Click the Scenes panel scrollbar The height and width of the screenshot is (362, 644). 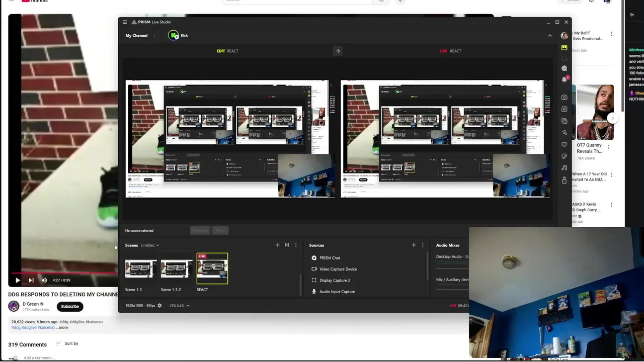[300, 285]
